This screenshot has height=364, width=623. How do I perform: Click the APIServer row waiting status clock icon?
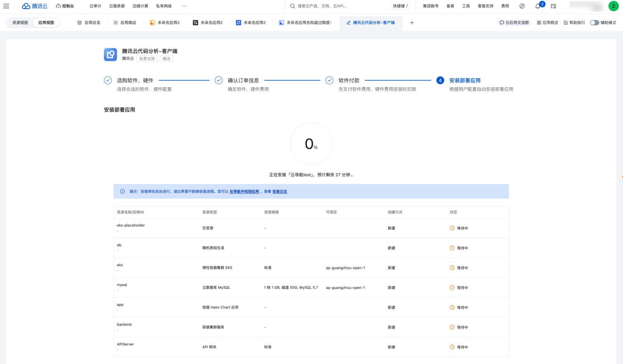click(452, 347)
